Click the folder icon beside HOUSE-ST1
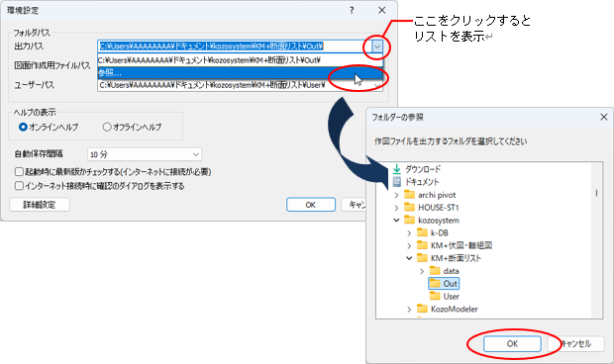 410,207
